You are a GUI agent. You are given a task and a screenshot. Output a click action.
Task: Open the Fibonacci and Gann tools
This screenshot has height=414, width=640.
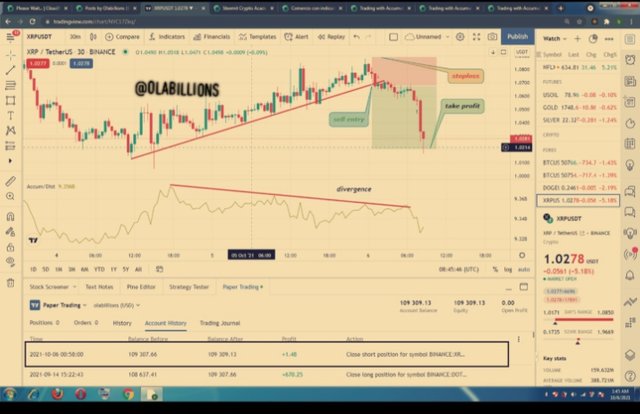(11, 85)
